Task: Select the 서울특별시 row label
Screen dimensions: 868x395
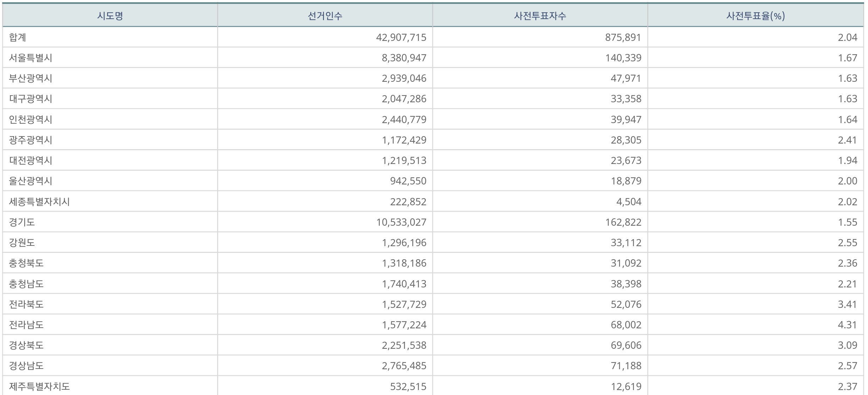Action: pos(31,57)
